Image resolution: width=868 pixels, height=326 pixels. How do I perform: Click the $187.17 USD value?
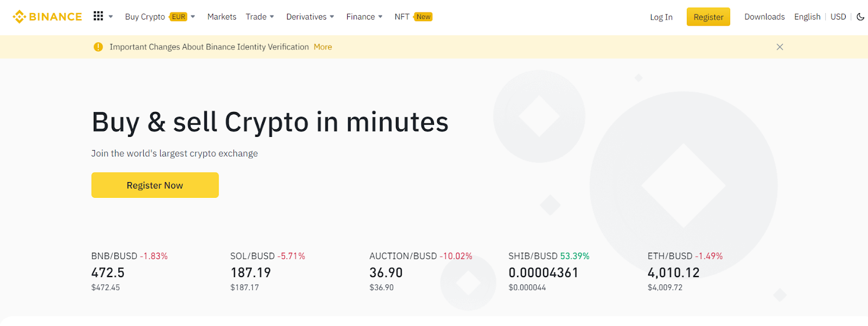(x=245, y=287)
